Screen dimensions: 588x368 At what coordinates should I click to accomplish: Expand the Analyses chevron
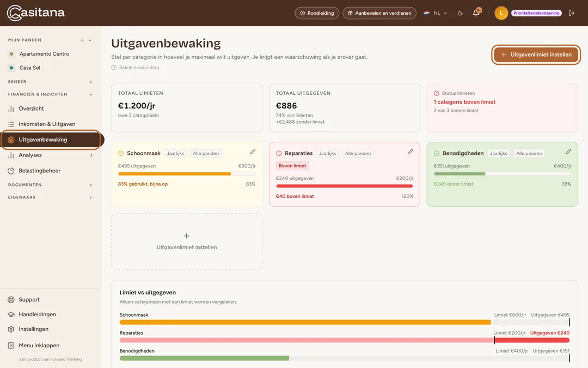(x=91, y=155)
